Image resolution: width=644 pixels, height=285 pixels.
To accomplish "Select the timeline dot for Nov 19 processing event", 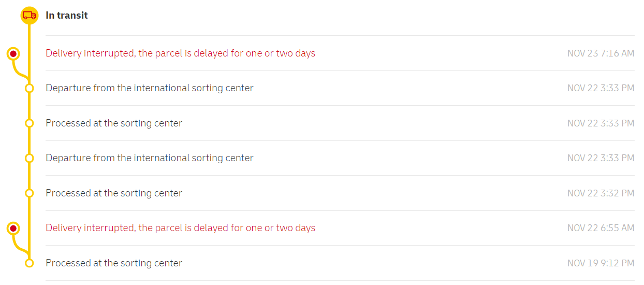I will coord(30,263).
